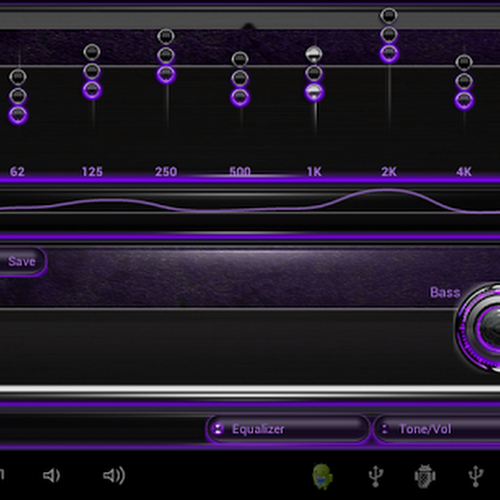Toggle the Tone/Vol control
Image resolution: width=500 pixels, height=500 pixels.
437,429
